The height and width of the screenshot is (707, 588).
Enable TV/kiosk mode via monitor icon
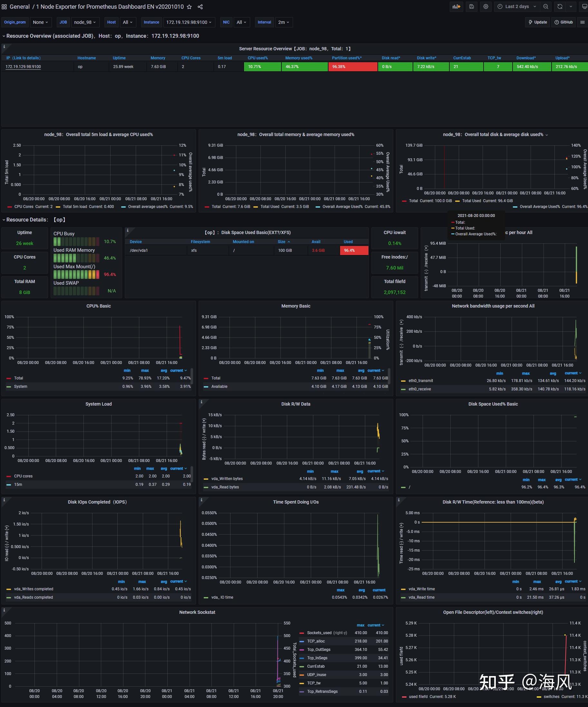585,6
